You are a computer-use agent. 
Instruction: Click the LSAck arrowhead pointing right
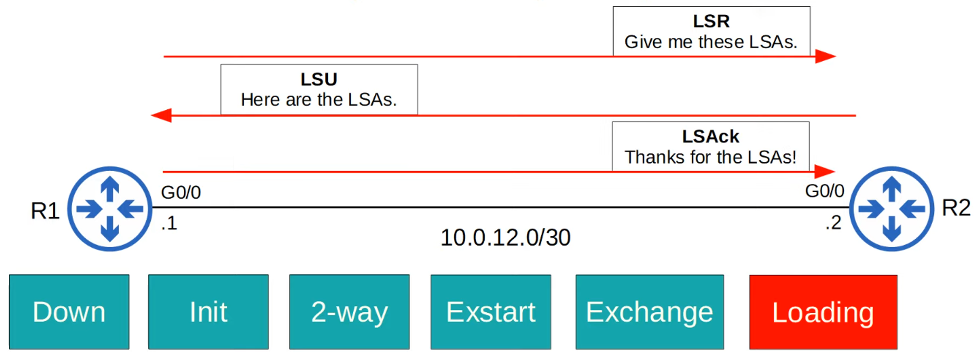point(824,172)
